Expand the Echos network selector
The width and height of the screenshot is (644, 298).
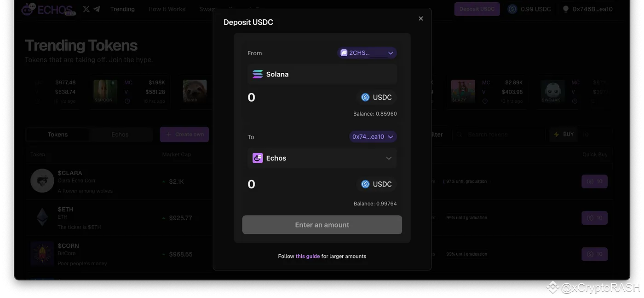pyautogui.click(x=389, y=158)
